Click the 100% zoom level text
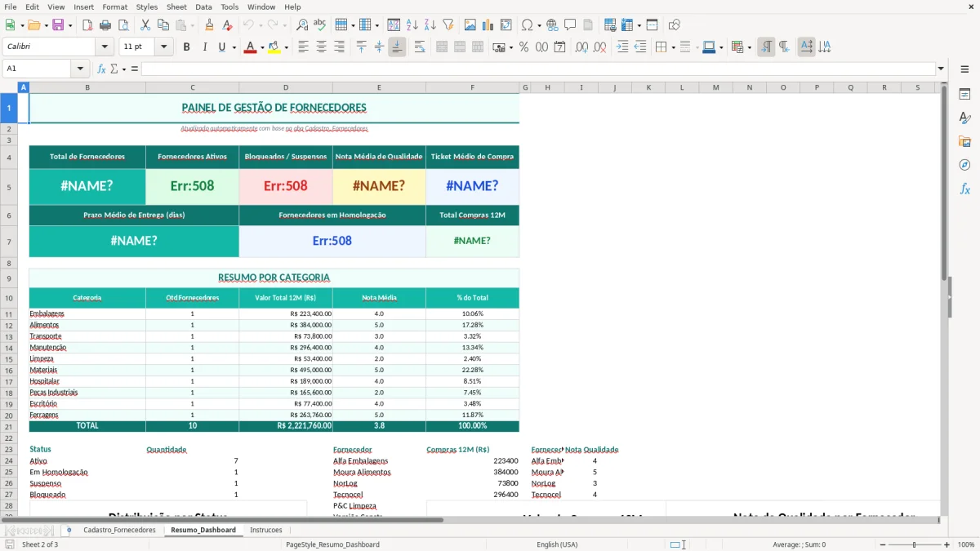980x551 pixels. pyautogui.click(x=966, y=544)
